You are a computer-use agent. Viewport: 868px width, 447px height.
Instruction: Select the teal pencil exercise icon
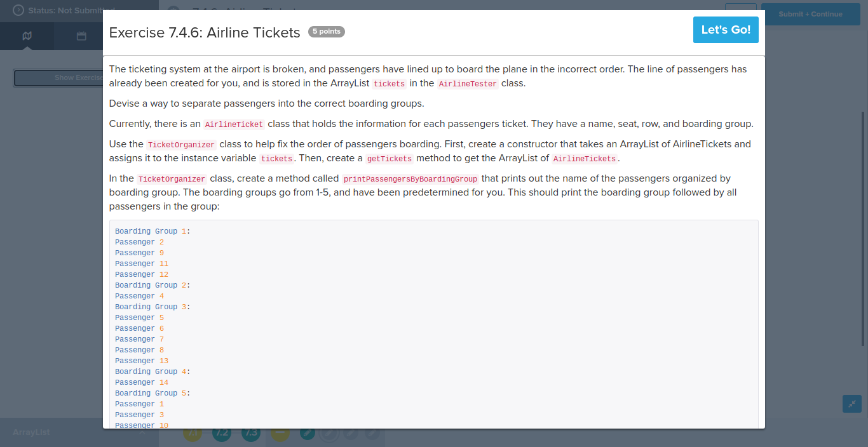coord(307,432)
